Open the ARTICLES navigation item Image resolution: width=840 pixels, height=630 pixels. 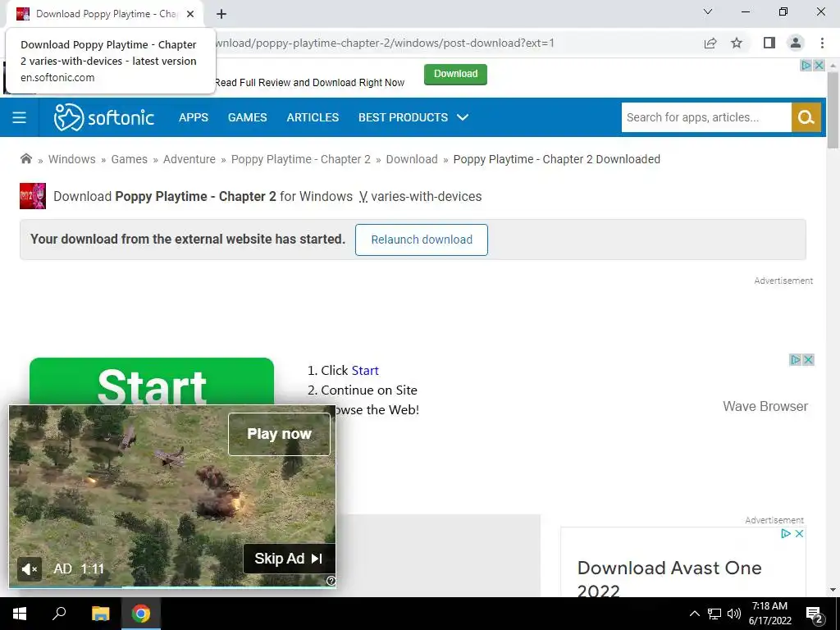coord(313,117)
